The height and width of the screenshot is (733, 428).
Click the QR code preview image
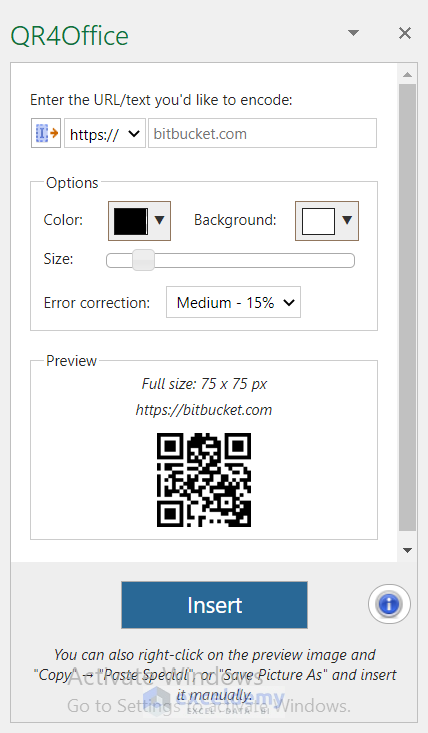coord(204,480)
